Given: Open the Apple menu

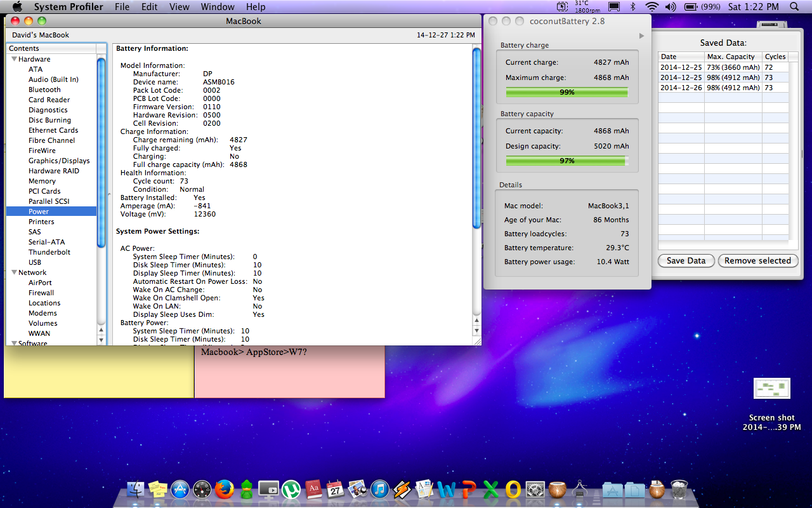Looking at the screenshot, I should [17, 7].
